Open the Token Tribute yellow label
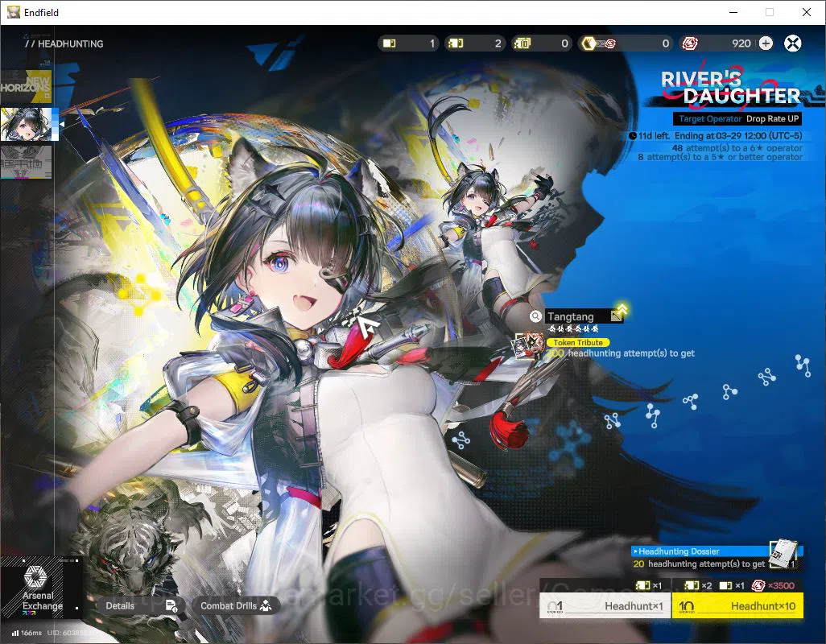826x644 pixels. 578,342
